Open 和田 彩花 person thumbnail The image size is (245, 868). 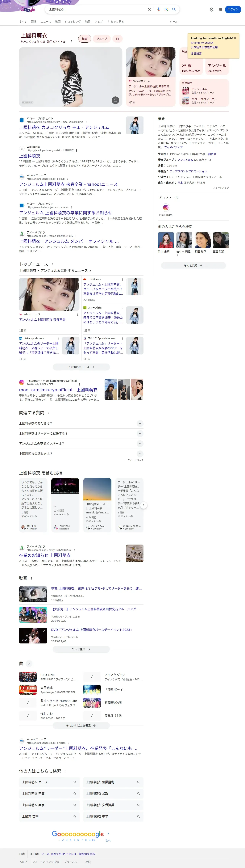pos(203,240)
